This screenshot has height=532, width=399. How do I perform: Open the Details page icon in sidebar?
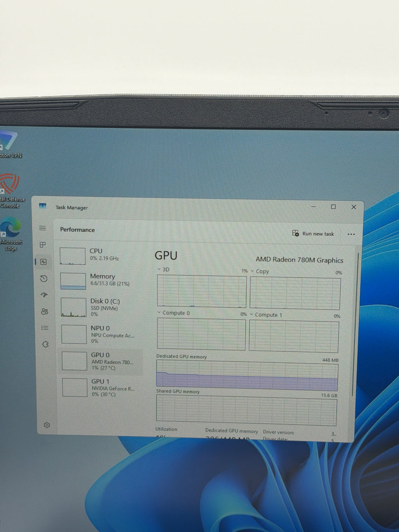(x=45, y=328)
